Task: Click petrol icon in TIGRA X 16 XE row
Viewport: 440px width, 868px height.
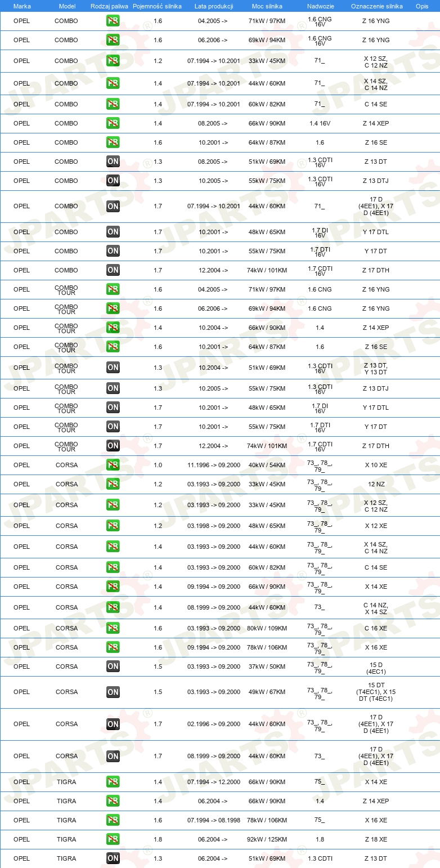Action: tap(113, 820)
